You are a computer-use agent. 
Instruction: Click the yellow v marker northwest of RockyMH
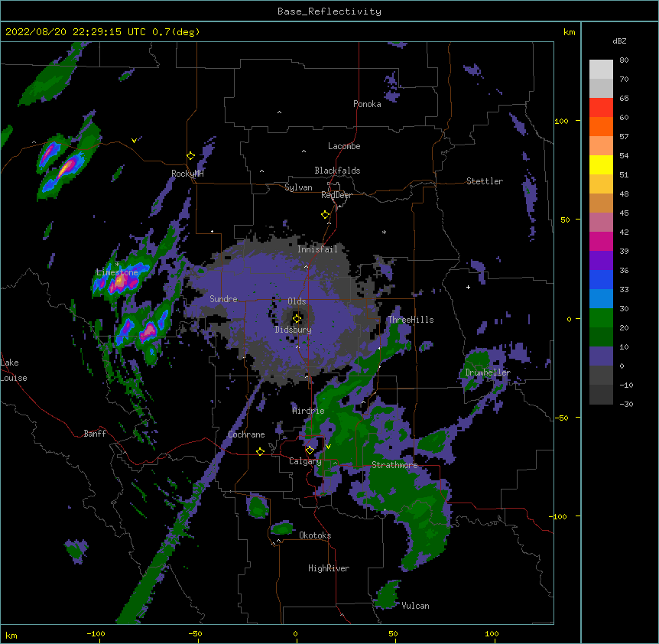click(134, 141)
